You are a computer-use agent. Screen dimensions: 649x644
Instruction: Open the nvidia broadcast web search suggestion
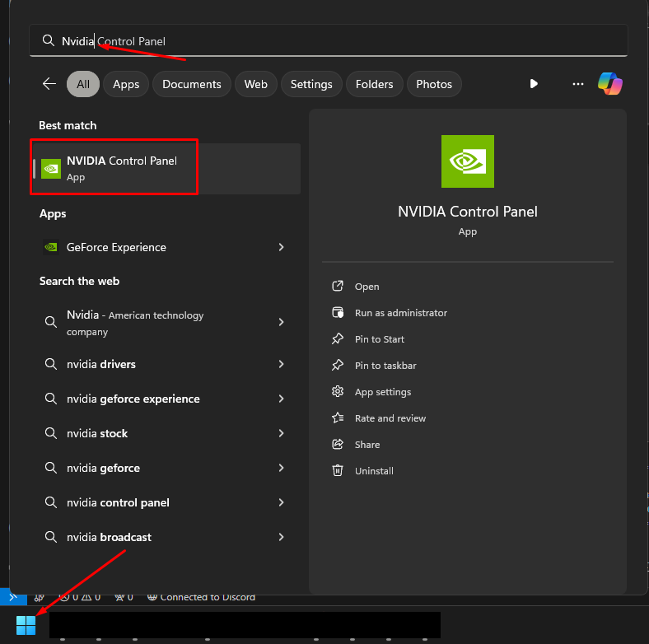coord(109,537)
